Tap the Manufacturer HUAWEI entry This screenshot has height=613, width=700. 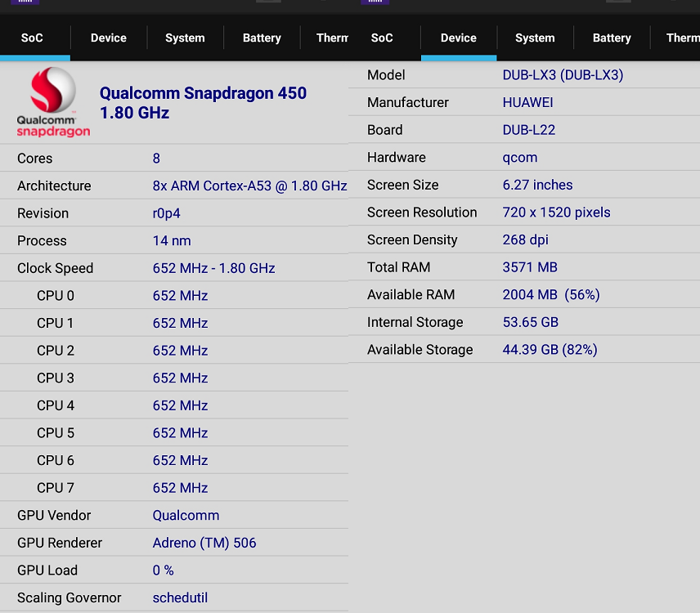click(524, 103)
